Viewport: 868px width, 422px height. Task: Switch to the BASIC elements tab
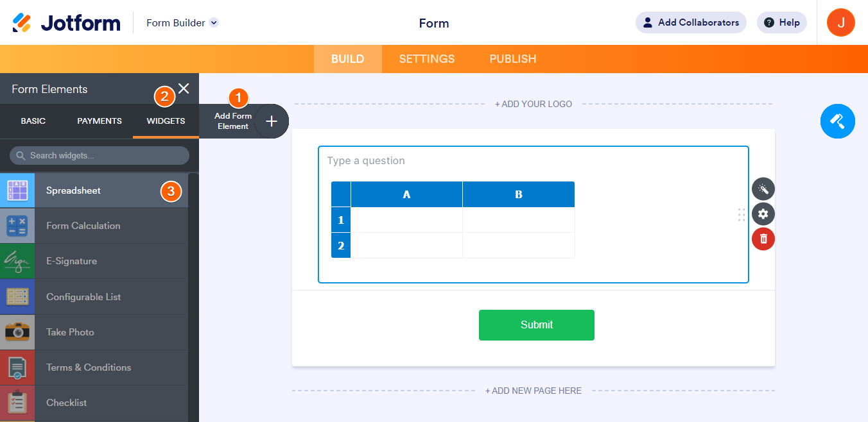point(33,121)
